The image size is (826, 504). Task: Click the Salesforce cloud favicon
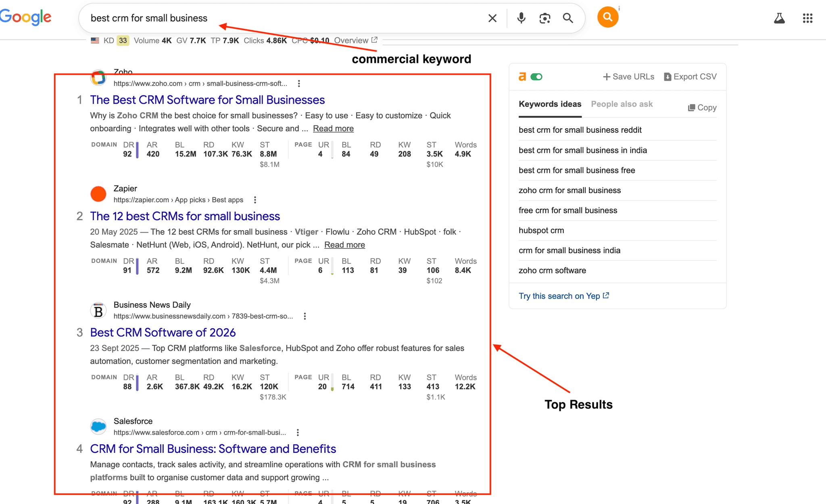[x=98, y=427]
